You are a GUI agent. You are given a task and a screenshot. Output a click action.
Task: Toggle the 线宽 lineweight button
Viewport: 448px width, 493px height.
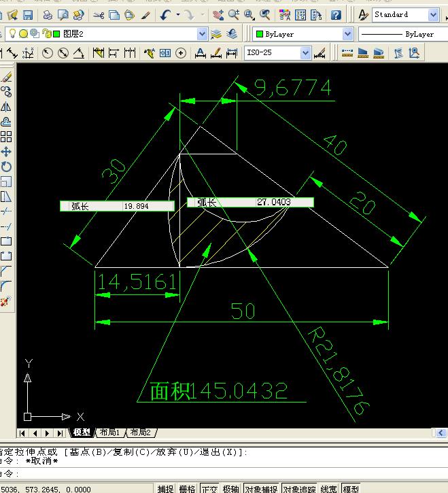(x=329, y=489)
